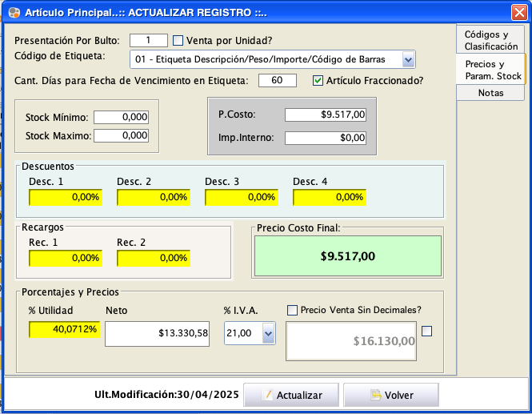The image size is (532, 414).
Task: Focus the yellow Desc. 1 discount field
Action: pos(66,197)
